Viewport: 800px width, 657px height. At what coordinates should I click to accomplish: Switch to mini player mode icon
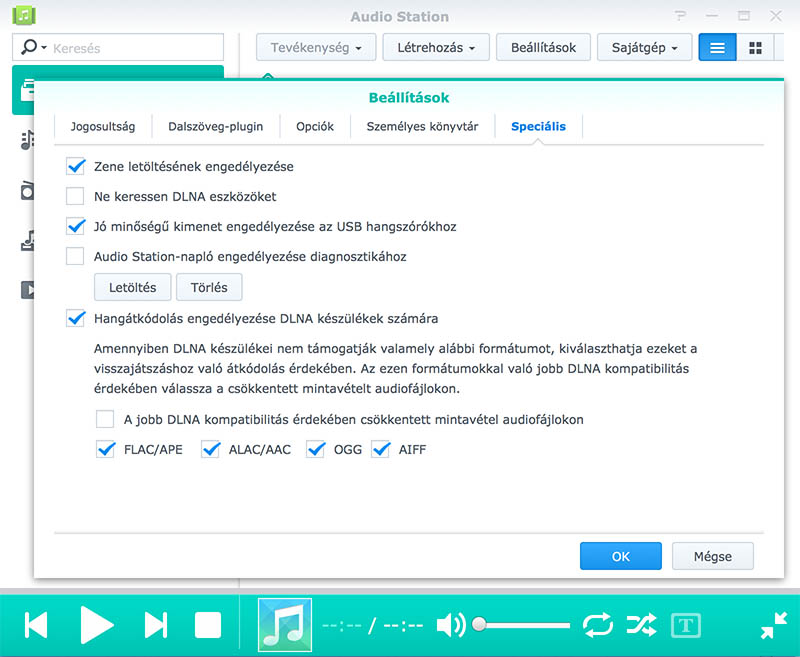(x=774, y=625)
